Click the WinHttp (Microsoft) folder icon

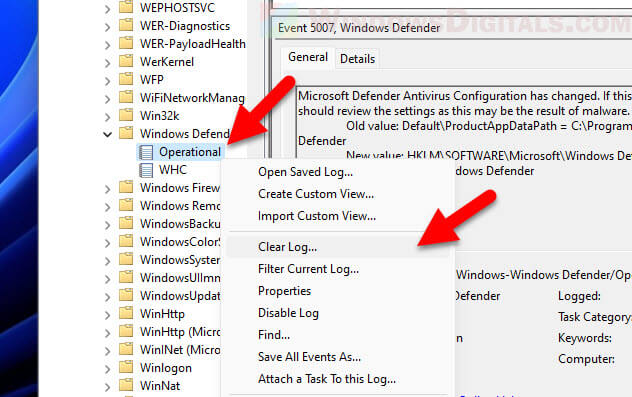[126, 331]
